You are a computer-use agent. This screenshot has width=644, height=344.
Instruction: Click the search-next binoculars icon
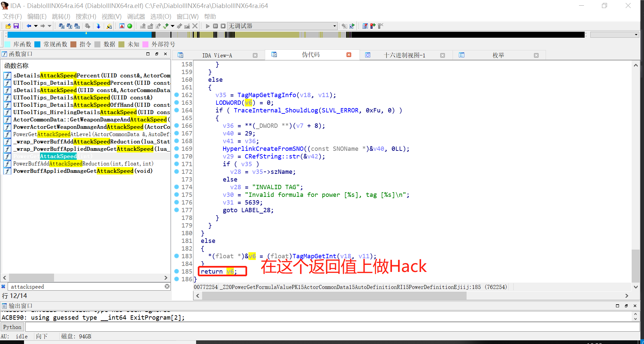click(x=87, y=26)
